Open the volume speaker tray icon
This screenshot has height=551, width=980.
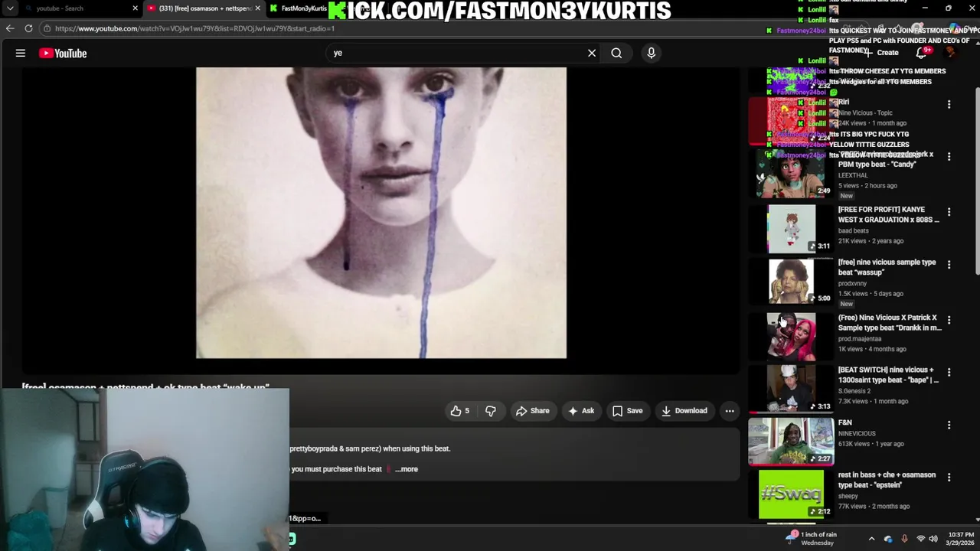click(x=934, y=539)
